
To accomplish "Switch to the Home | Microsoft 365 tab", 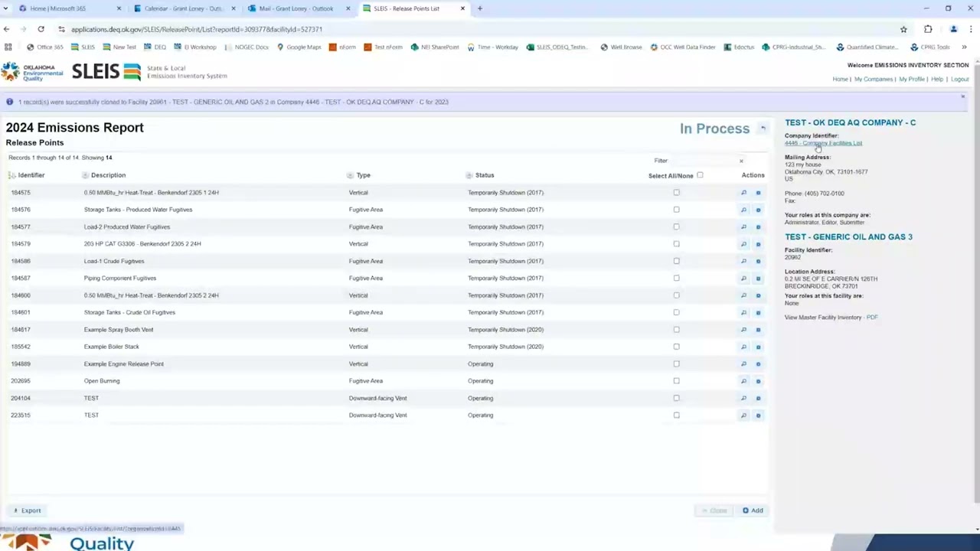I will tap(70, 8).
